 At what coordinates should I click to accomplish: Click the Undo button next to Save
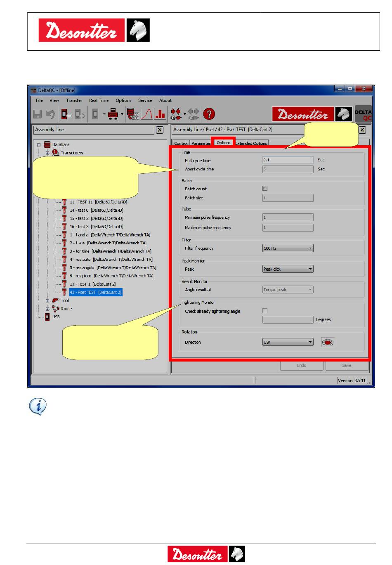point(302,365)
